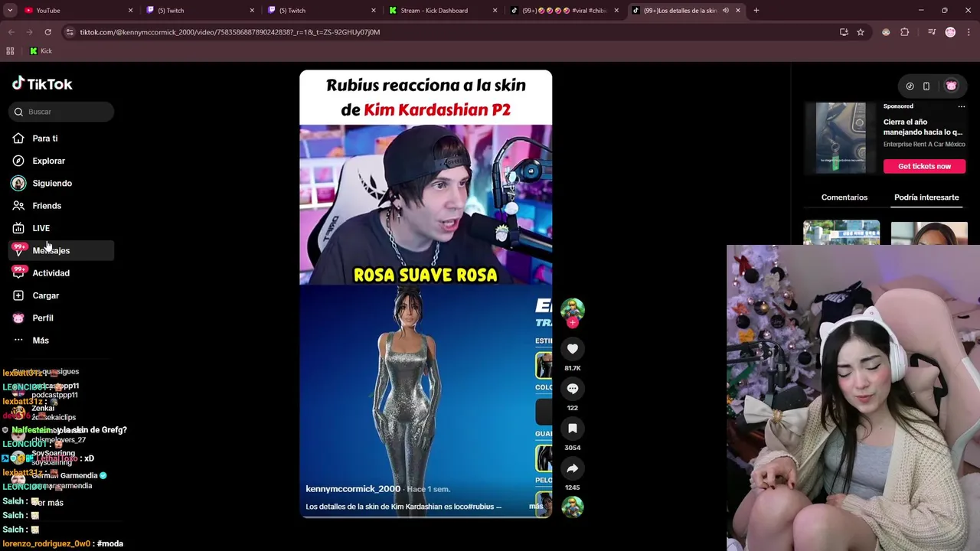This screenshot has height=551, width=980.
Task: Open Chrome profile avatar
Action: coord(950,32)
